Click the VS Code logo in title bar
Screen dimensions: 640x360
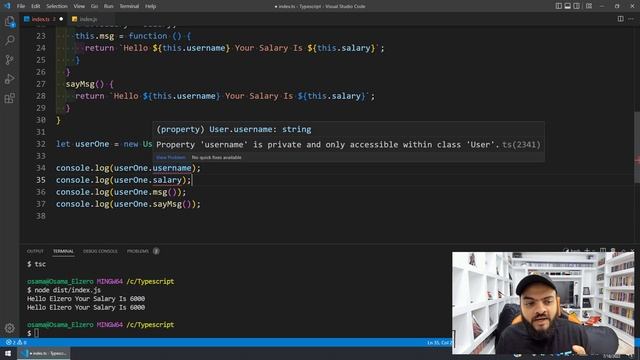(x=7, y=6)
